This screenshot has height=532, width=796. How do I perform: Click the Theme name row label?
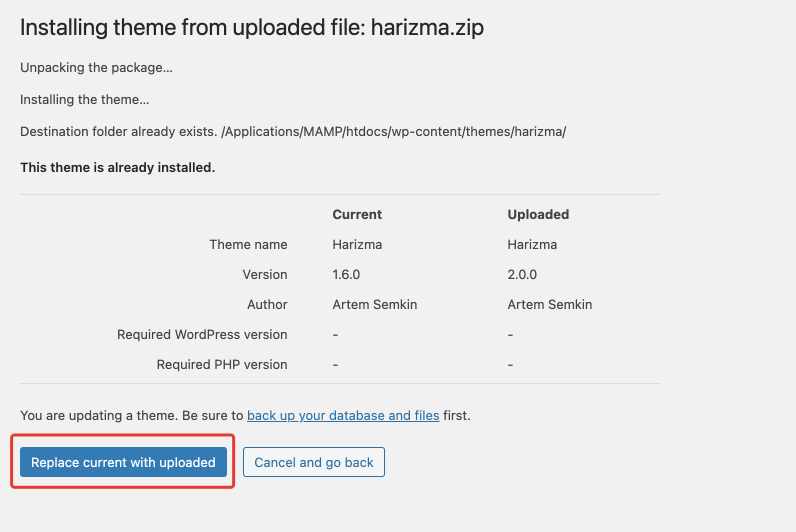coord(248,244)
